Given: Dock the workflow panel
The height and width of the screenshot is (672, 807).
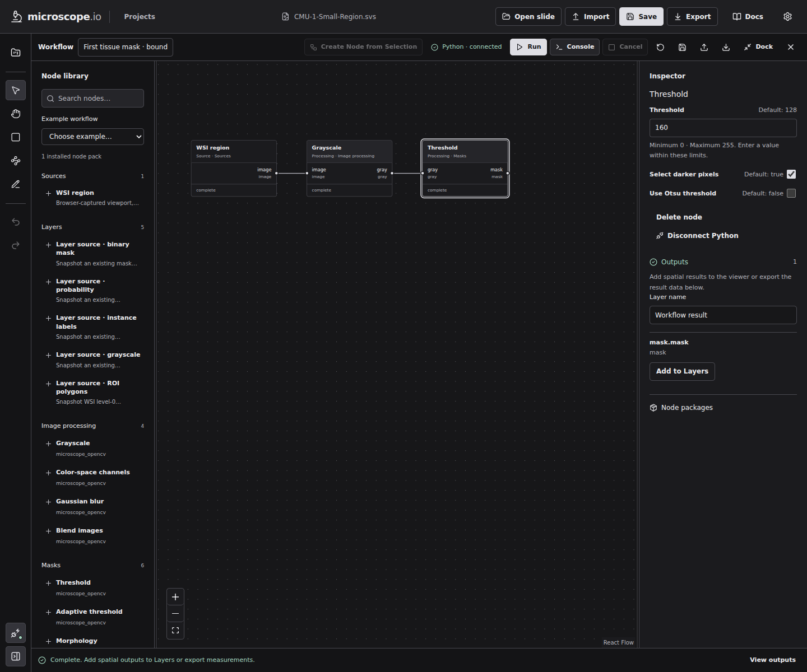Looking at the screenshot, I should [x=759, y=47].
